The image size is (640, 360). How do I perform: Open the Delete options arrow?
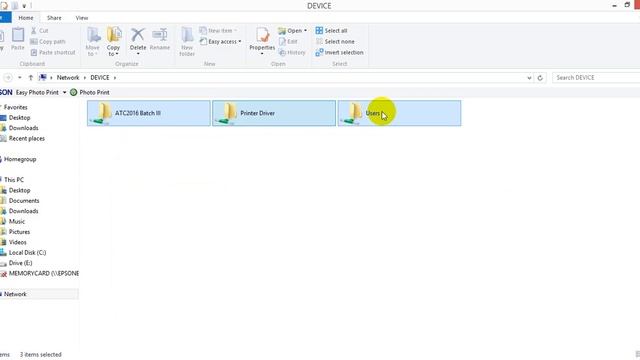point(138,54)
